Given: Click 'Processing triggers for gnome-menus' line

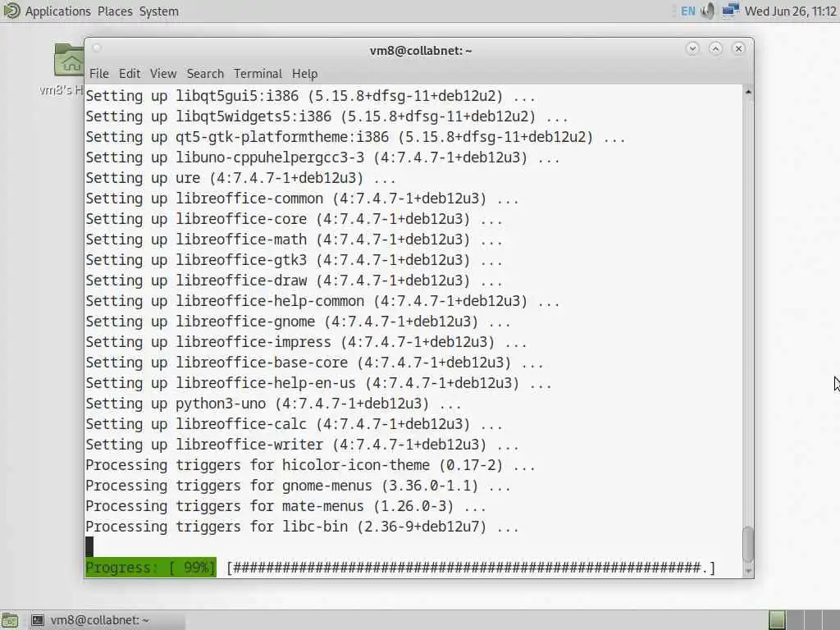Looking at the screenshot, I should pos(299,486).
